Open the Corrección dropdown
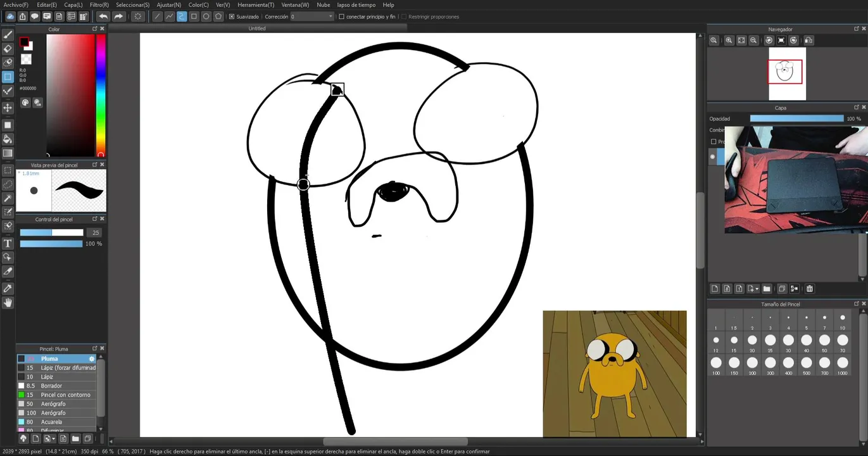This screenshot has height=456, width=868. pos(312,16)
